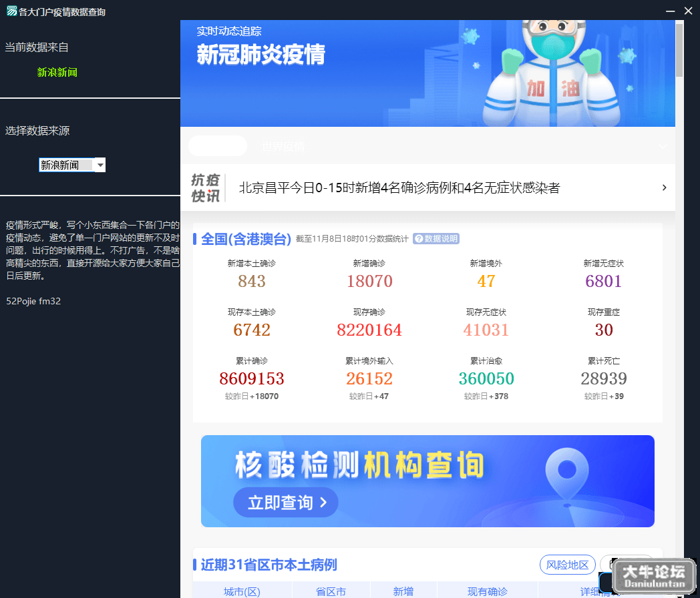Select the 现存重症 value 30
This screenshot has height=598, width=700.
tap(604, 330)
